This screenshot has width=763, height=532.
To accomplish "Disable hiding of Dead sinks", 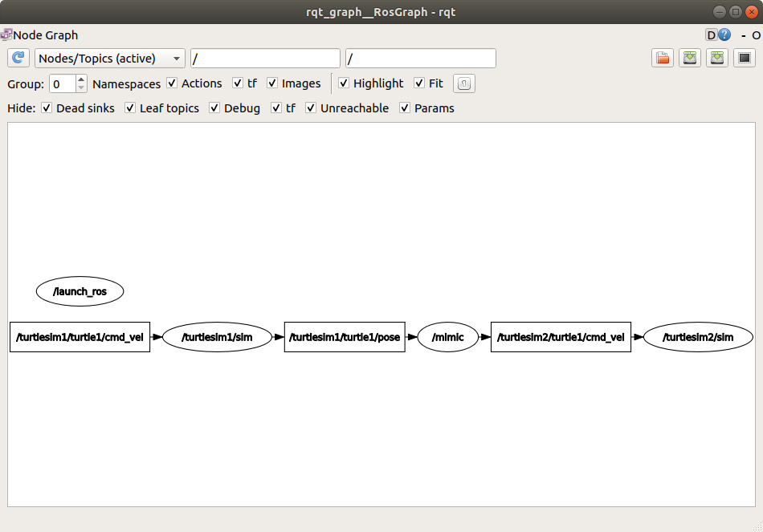I will (x=47, y=108).
